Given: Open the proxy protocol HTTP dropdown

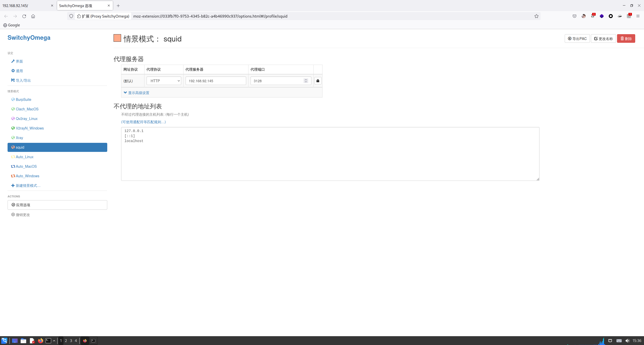Looking at the screenshot, I should tap(164, 81).
